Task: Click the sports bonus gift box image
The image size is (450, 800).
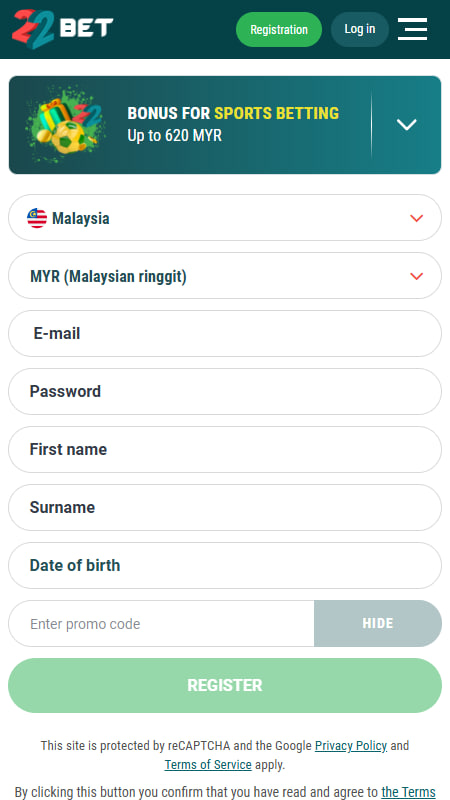Action: pyautogui.click(x=65, y=125)
